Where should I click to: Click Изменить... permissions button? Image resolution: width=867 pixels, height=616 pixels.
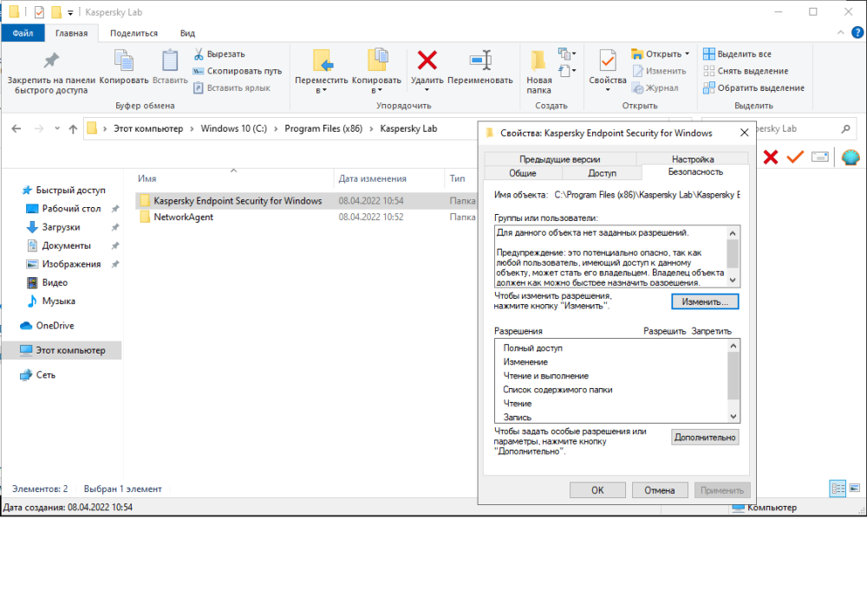click(x=705, y=302)
